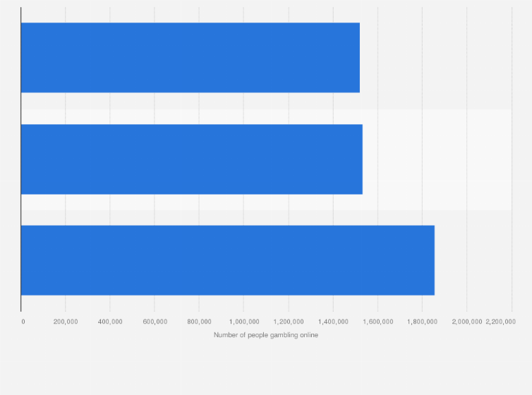Click the longest bar at the bottom
The image size is (532, 395).
(227, 260)
